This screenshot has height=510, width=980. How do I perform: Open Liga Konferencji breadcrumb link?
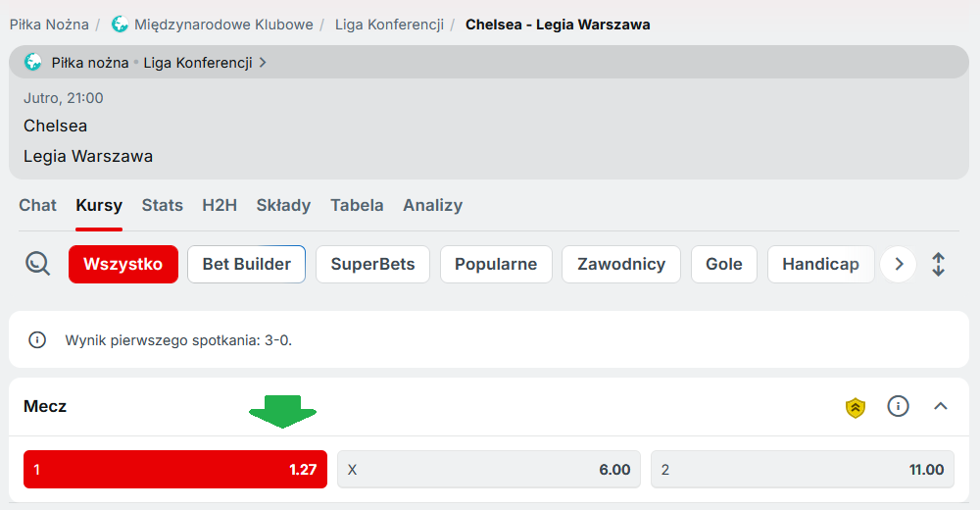(389, 24)
